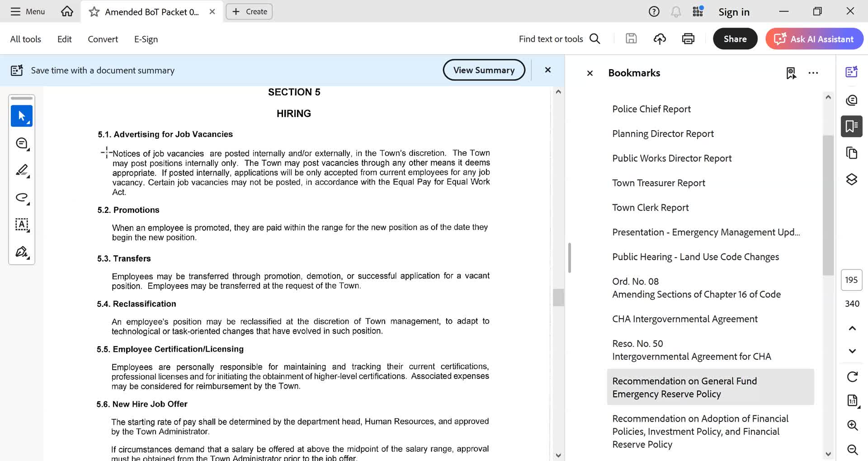Select the Add text box tool
Image resolution: width=868 pixels, height=461 pixels.
[22, 225]
